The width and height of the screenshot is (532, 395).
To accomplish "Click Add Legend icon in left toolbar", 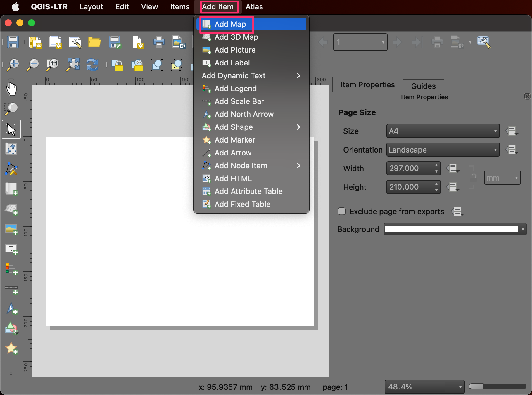I will click(x=11, y=268).
